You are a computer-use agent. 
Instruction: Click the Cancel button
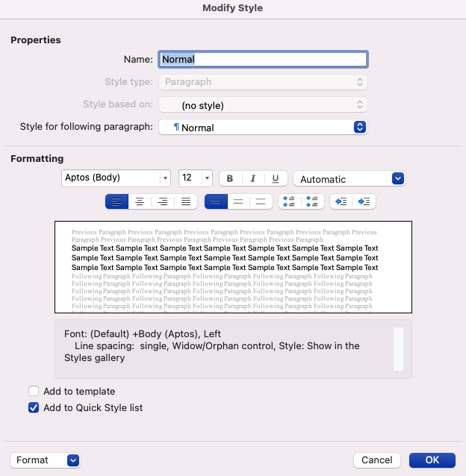(x=377, y=460)
